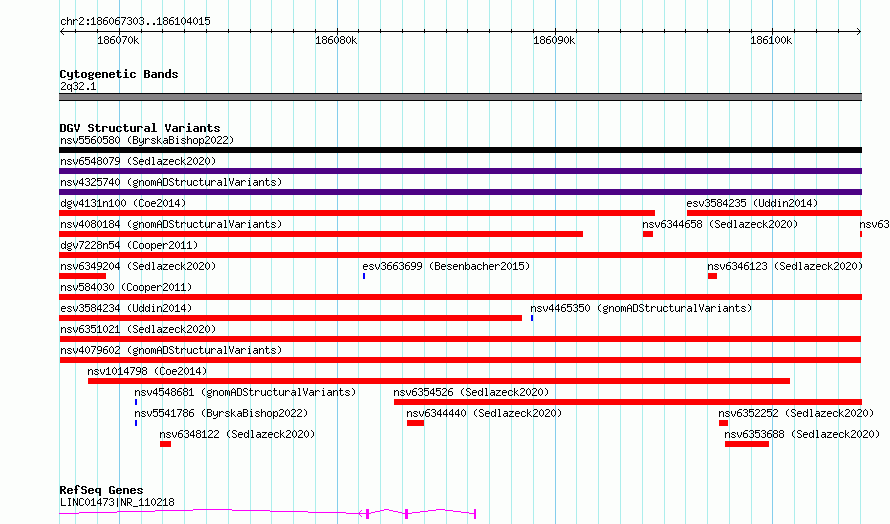Select the nsv6548079 (Sedlazeck2020) purple bar
The height and width of the screenshot is (524, 890).
tap(460, 171)
